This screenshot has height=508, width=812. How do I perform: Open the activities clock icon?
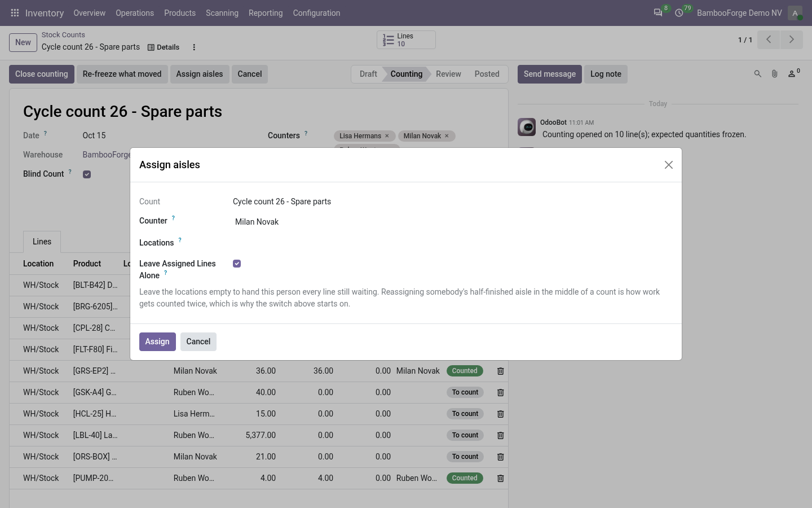click(679, 12)
